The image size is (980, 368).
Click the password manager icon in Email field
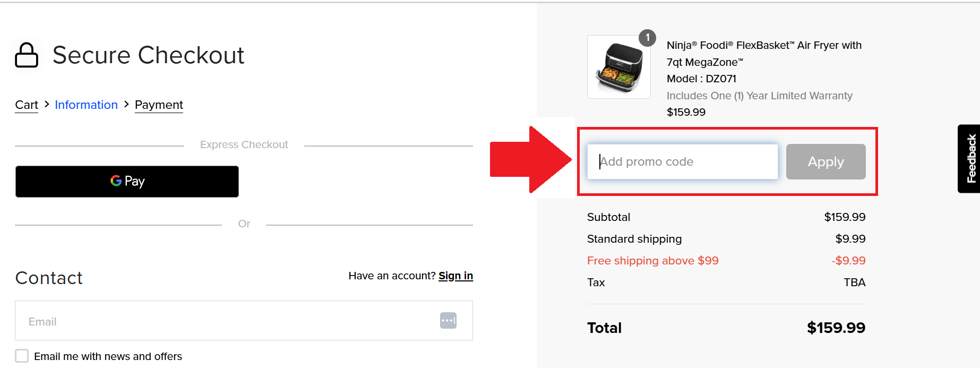click(x=448, y=321)
